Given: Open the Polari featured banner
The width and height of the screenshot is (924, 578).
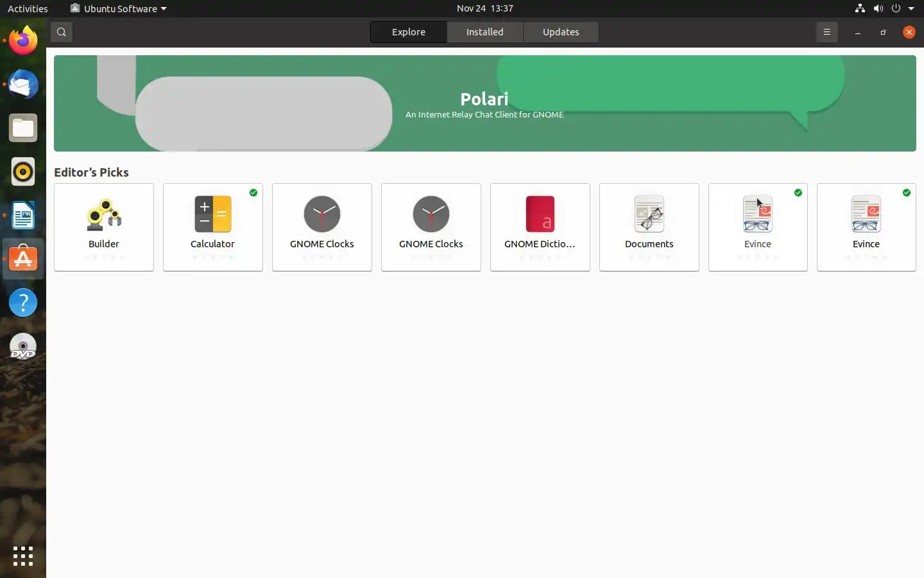Looking at the screenshot, I should pyautogui.click(x=485, y=103).
